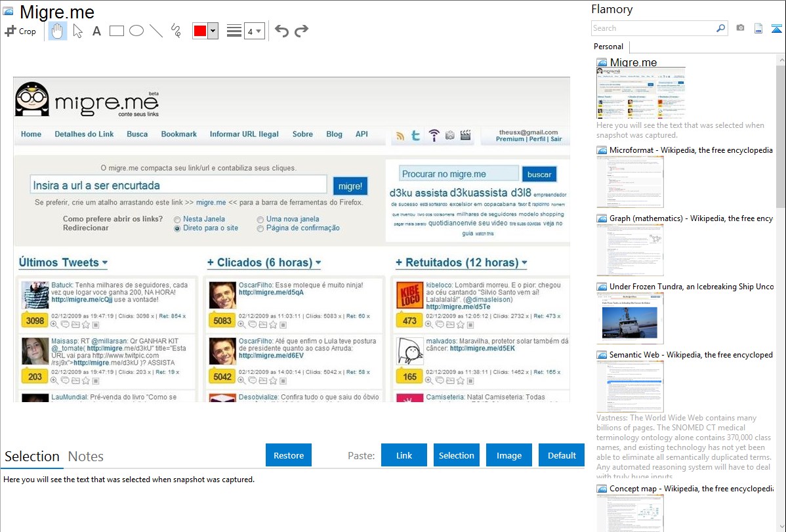Image resolution: width=786 pixels, height=532 pixels.
Task: Click the magnifier icon under Batuck's tweet
Action: coord(54,325)
